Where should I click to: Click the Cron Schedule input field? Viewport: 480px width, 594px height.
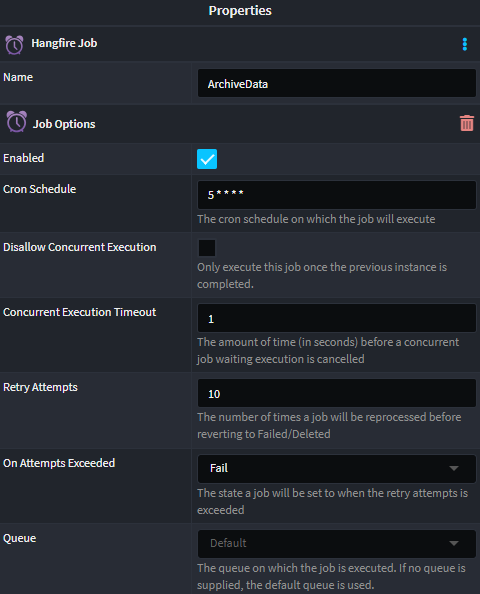[x=336, y=195]
